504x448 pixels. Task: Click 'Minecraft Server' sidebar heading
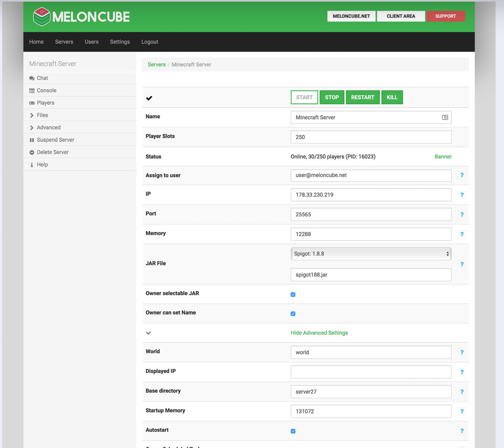coord(53,64)
